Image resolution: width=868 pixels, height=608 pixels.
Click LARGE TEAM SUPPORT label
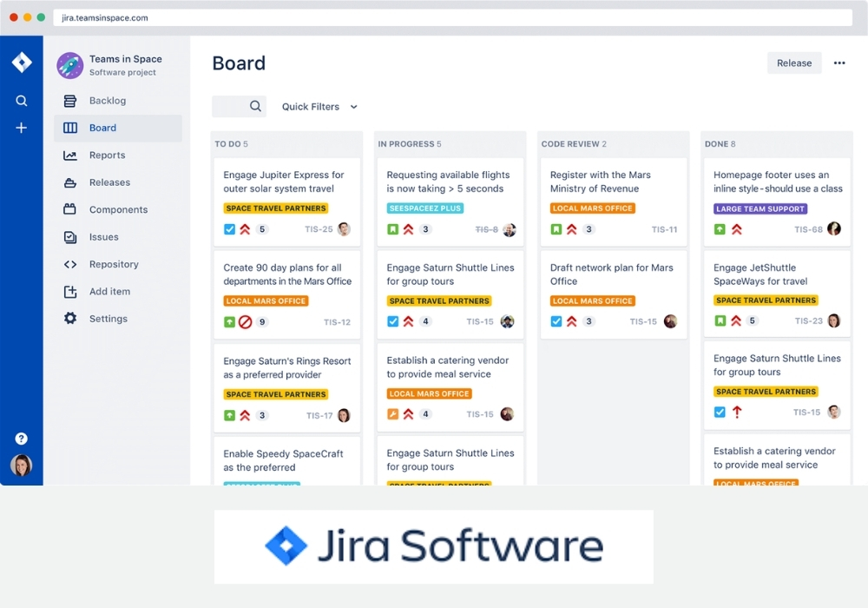click(760, 208)
